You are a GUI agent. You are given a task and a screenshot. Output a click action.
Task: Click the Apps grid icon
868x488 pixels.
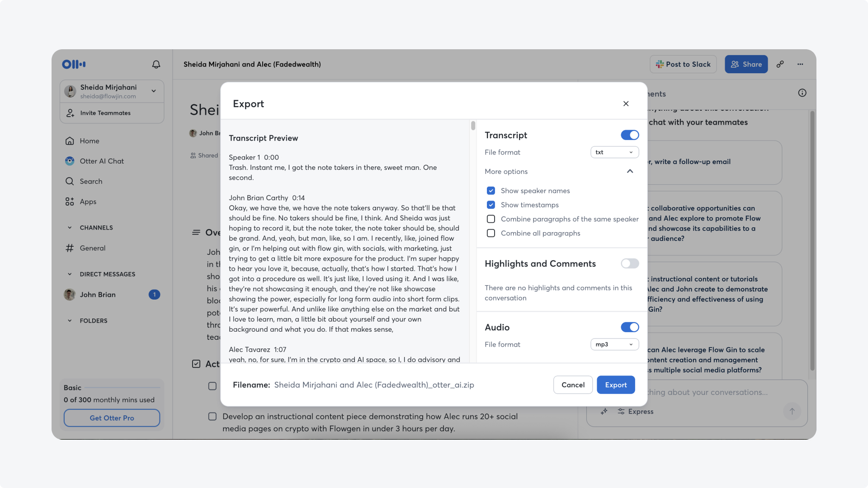(70, 202)
